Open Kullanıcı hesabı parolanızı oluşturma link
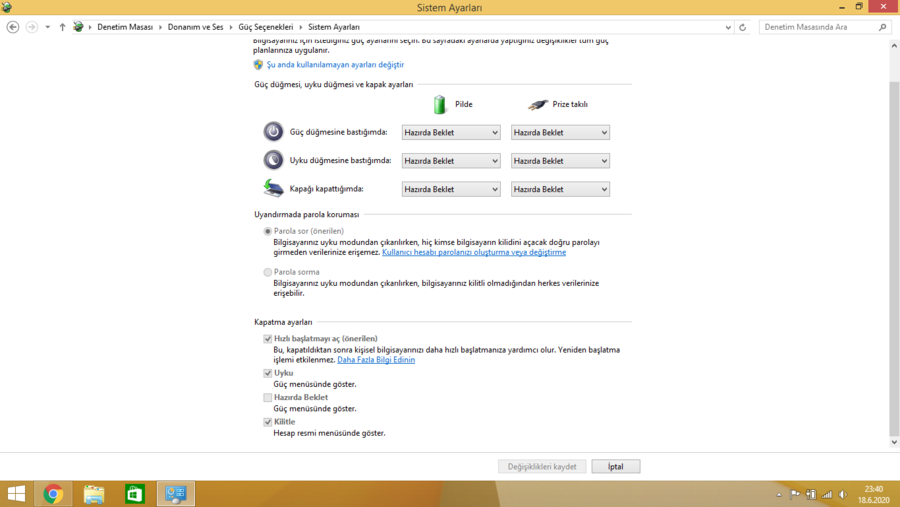This screenshot has width=900, height=507. coord(474,253)
